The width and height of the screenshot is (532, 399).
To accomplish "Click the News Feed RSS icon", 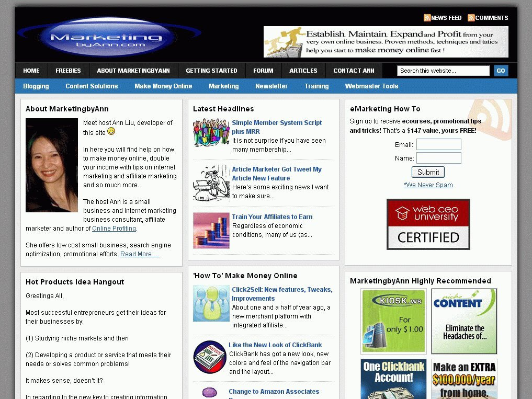I will (x=427, y=18).
